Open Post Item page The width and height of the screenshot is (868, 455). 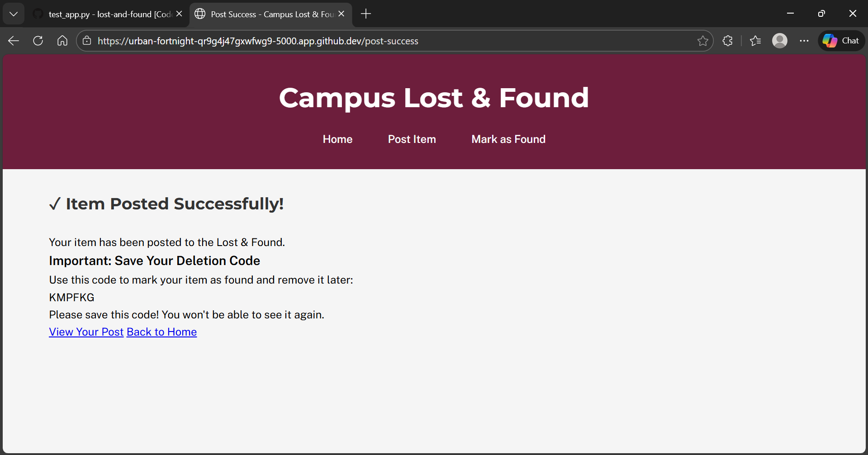412,139
